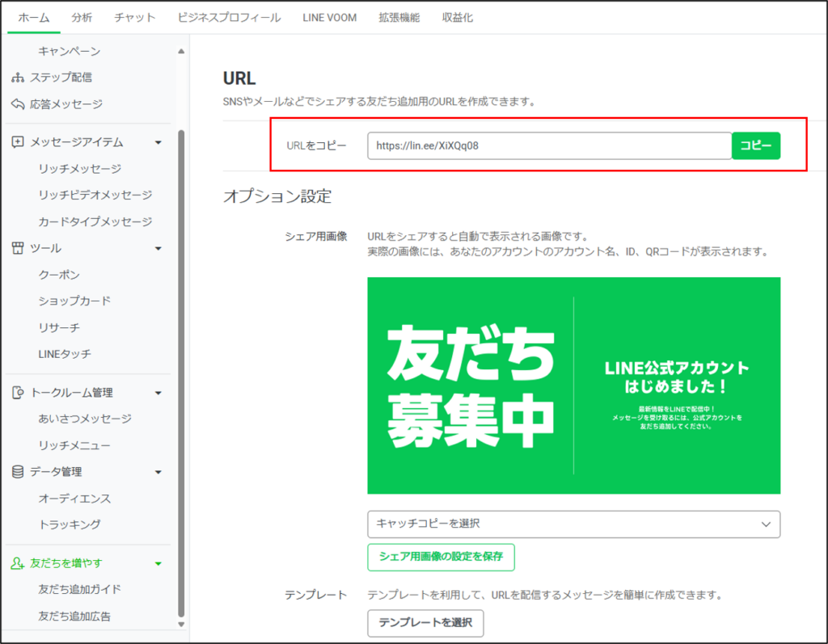Click the talk room management icon
The width and height of the screenshot is (828, 644).
click(x=18, y=392)
